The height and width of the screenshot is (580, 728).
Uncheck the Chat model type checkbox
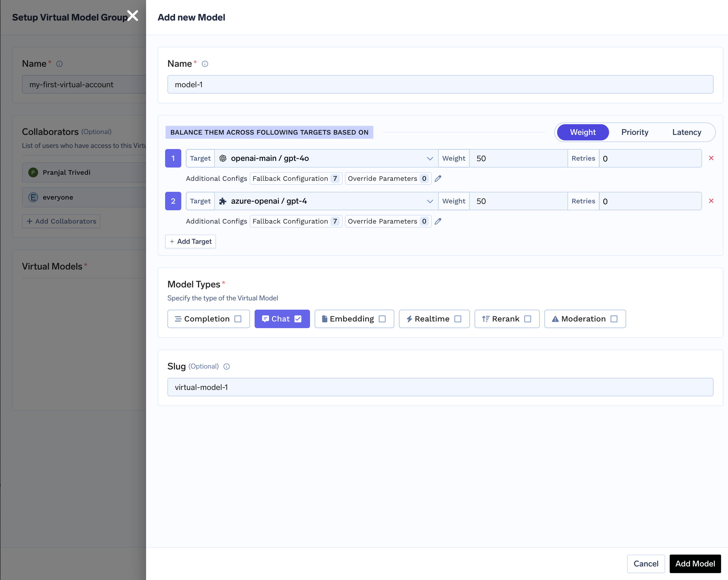tap(298, 319)
